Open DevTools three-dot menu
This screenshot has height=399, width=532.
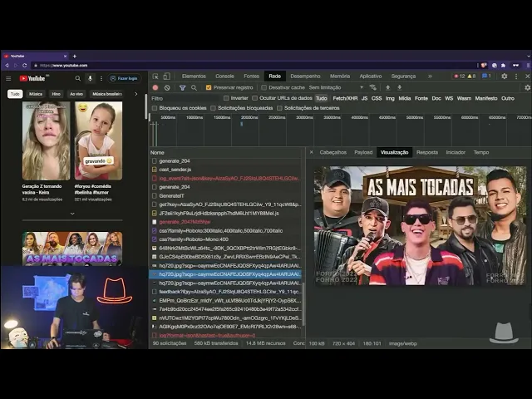(516, 76)
